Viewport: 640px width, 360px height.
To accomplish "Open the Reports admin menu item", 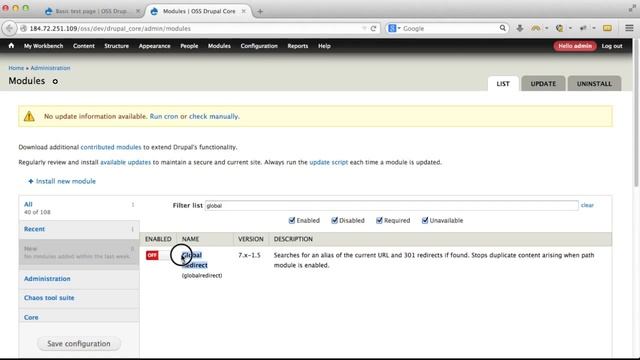I will tap(298, 46).
